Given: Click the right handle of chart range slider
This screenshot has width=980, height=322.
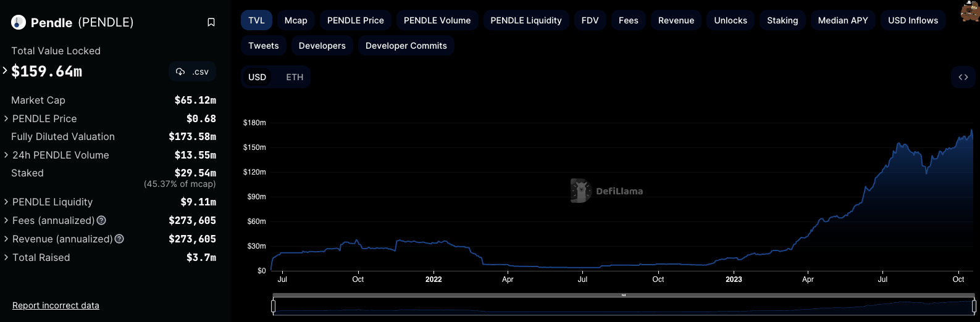Looking at the screenshot, I should tap(974, 305).
